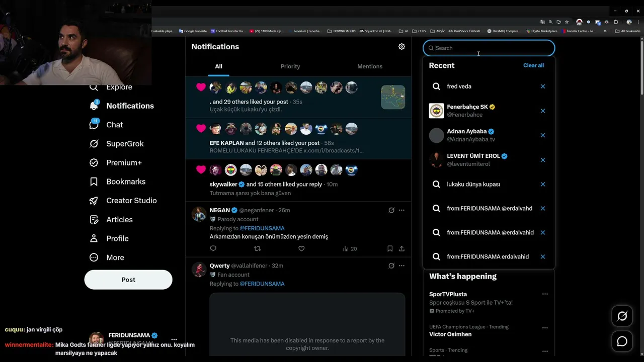Click into the Search field

[x=489, y=48]
